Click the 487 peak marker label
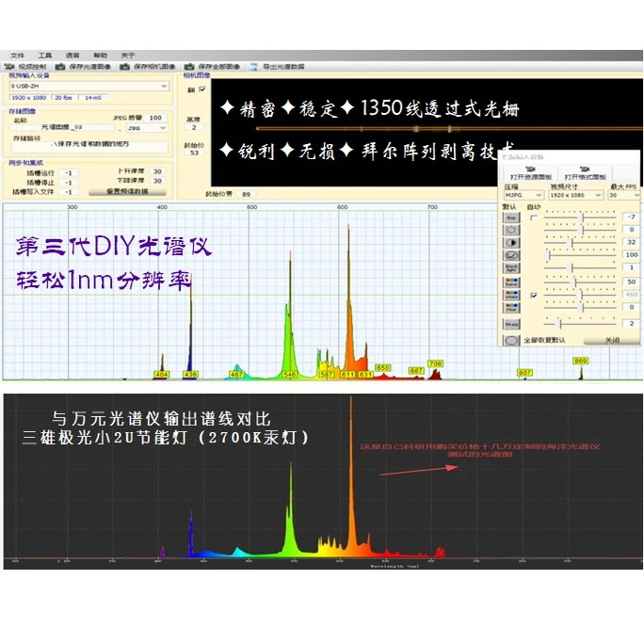Viewport: 644px width, 644px height. (x=236, y=375)
